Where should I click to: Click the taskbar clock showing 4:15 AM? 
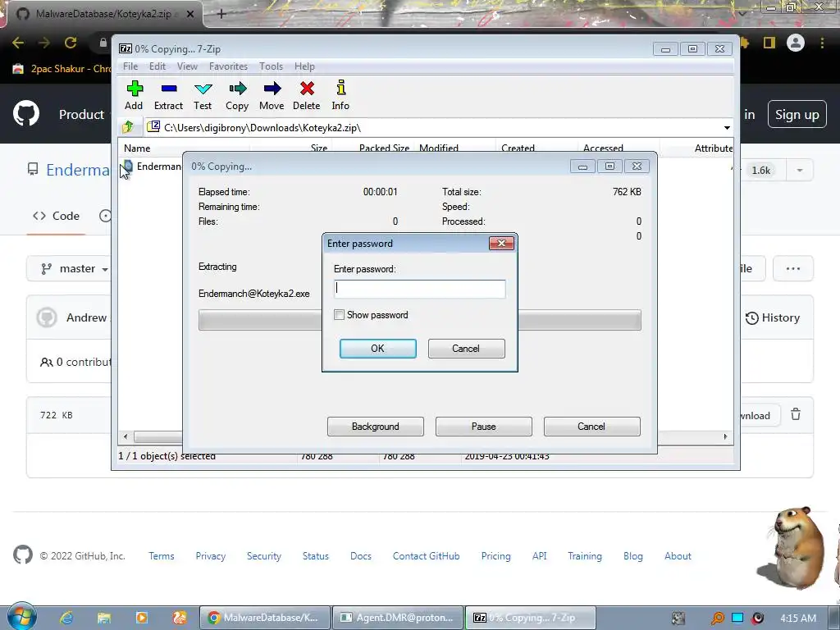[798, 619]
